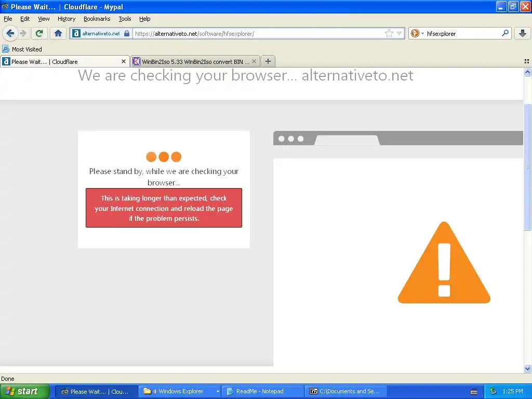Click the scrollbar up arrow
532x399 pixels.
[x=527, y=72]
